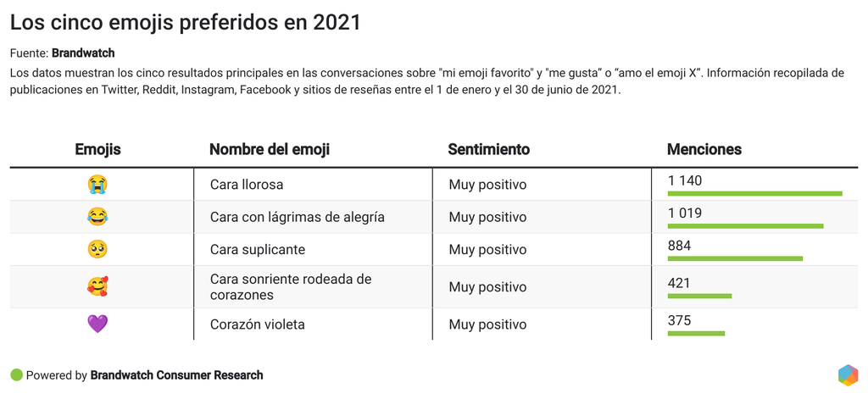Select the Corazón violeta name cell
This screenshot has width=868, height=399.
click(258, 324)
